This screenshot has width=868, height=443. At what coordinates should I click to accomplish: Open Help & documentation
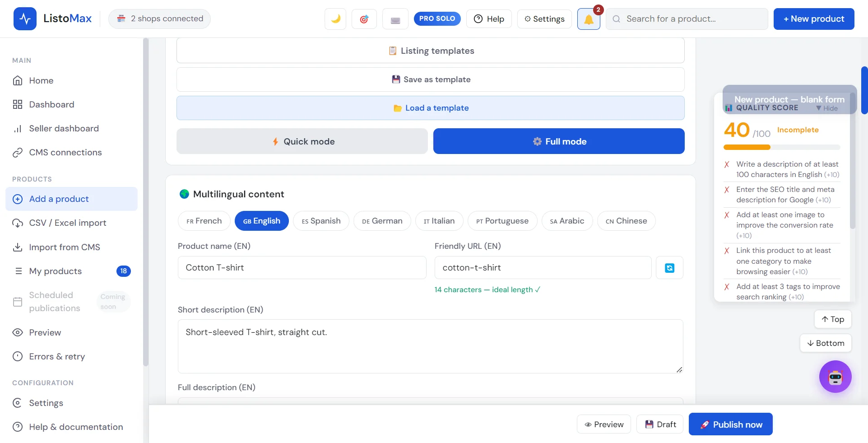click(71, 427)
